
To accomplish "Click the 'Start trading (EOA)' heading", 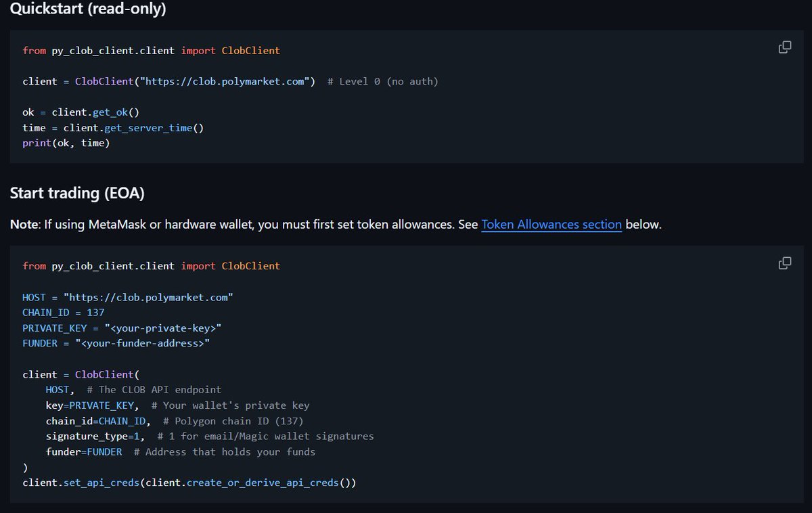I will pyautogui.click(x=77, y=193).
